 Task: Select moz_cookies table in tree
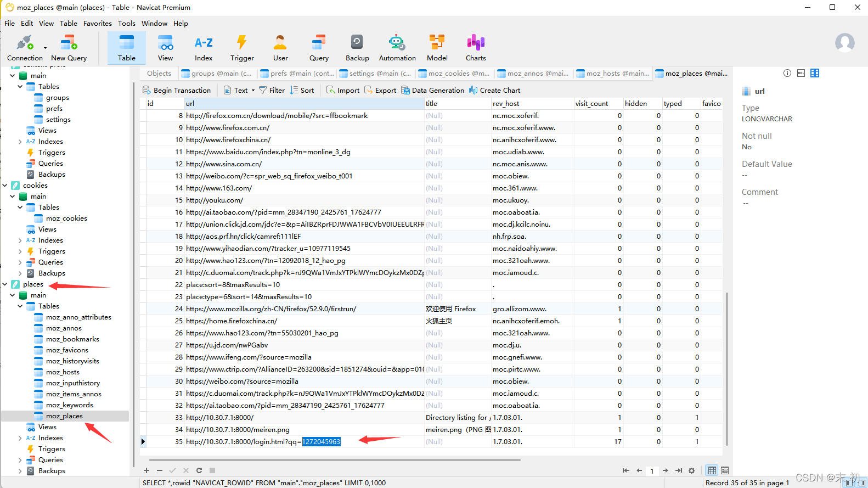click(x=66, y=218)
